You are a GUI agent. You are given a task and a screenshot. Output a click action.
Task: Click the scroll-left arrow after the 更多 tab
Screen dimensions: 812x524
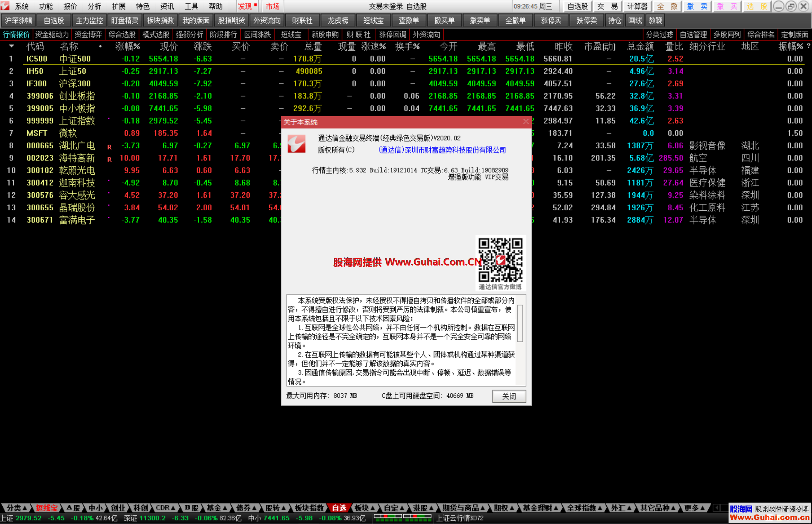(x=717, y=508)
